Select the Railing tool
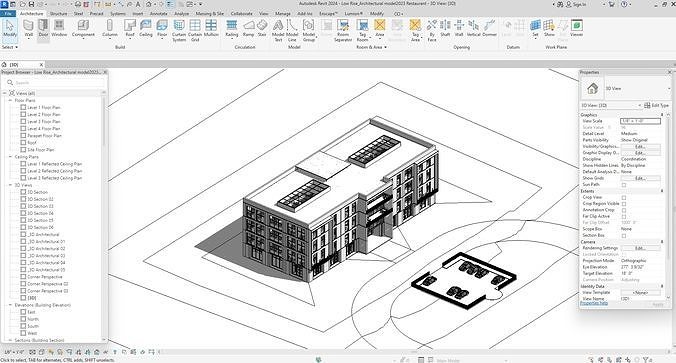This screenshot has height=363, width=676. coord(232,29)
